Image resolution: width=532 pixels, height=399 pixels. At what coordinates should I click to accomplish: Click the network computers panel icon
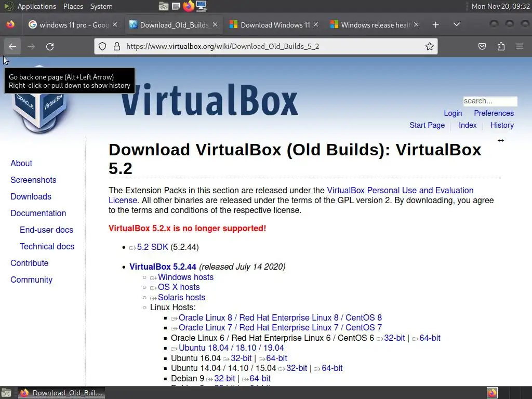(201, 6)
